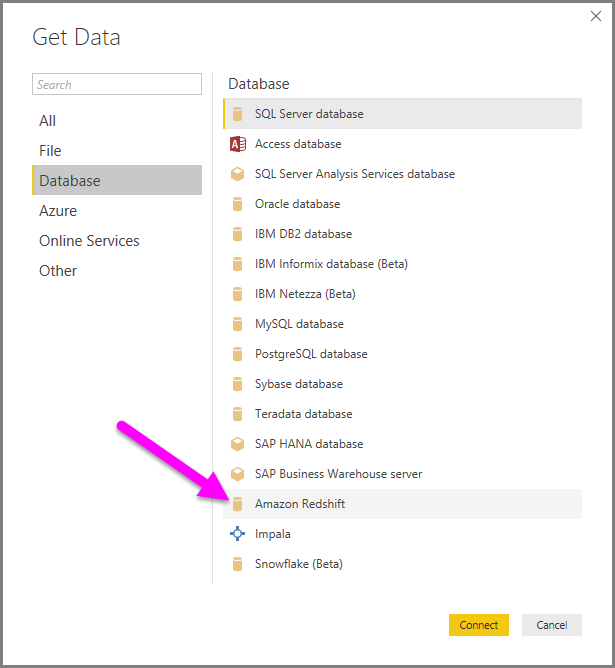
Task: Click the Snowflake (Beta) cylinder icon
Action: [x=238, y=564]
